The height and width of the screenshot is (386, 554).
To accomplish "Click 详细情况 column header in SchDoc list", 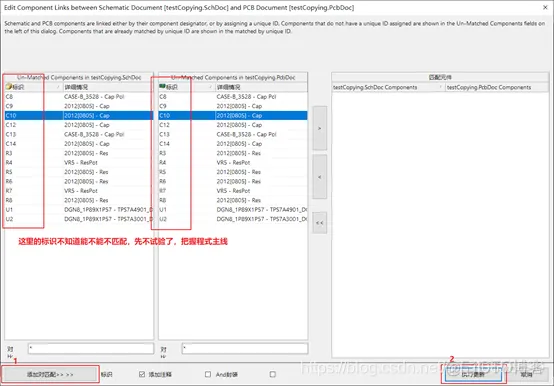I will pos(108,87).
